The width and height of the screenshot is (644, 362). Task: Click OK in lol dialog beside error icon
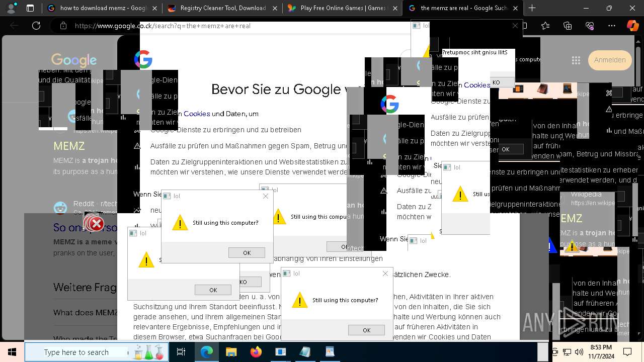pos(247,252)
